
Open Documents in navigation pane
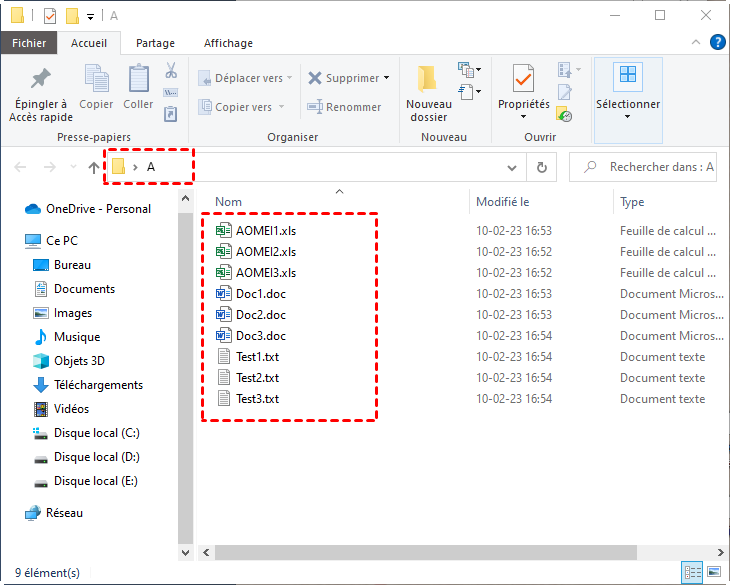tap(74, 289)
